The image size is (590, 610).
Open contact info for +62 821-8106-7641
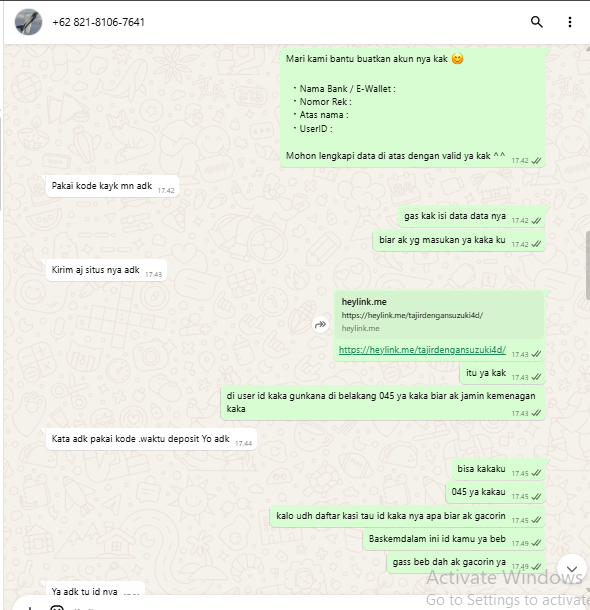pos(98,22)
